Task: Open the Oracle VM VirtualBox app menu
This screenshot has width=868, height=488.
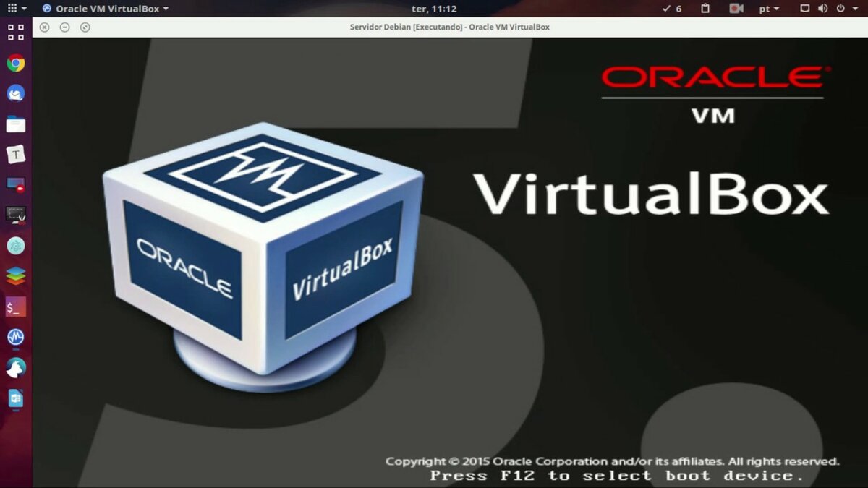Action: (106, 9)
